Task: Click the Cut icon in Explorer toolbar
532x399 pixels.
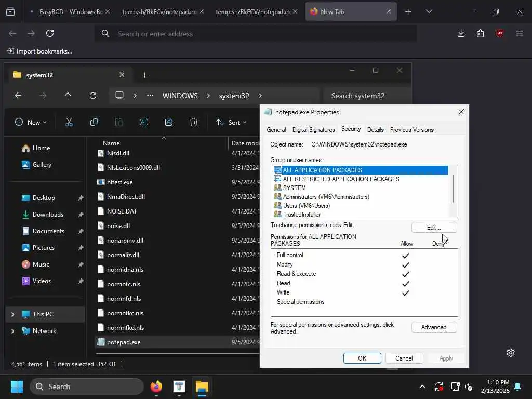Action: click(x=69, y=122)
